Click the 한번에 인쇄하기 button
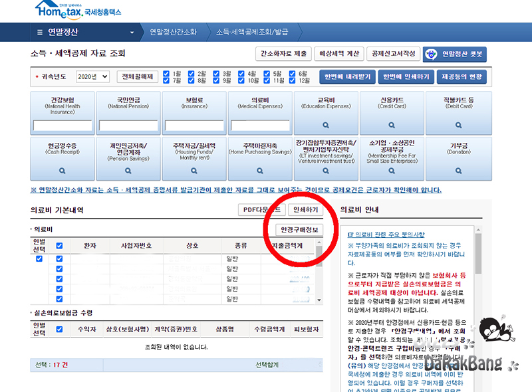Viewport: 532px width, 392px height. coord(406,77)
